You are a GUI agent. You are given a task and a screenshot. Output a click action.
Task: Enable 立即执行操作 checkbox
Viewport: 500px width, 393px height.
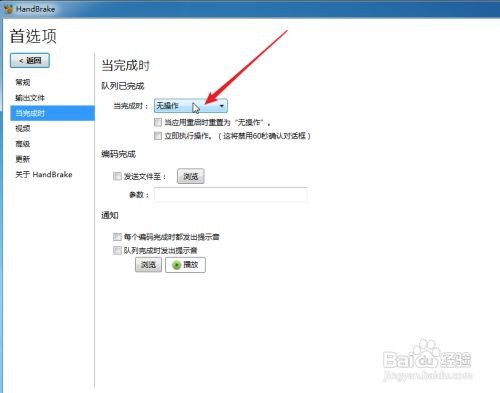[x=158, y=136]
